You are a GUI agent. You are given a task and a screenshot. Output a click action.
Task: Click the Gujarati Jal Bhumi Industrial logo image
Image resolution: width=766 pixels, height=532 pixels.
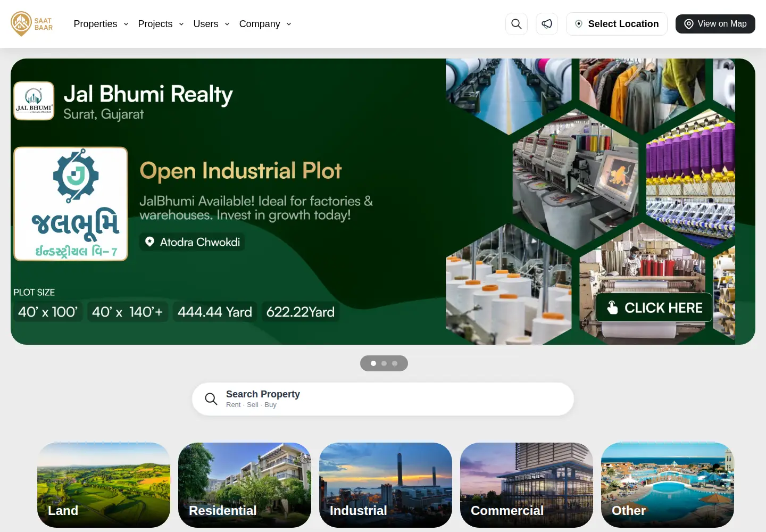71,204
